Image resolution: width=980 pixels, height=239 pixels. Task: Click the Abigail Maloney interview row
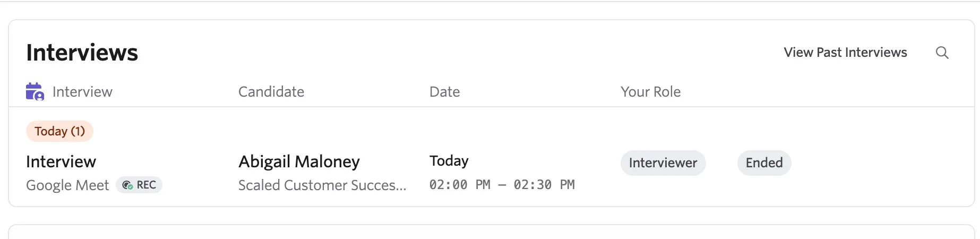click(491, 173)
